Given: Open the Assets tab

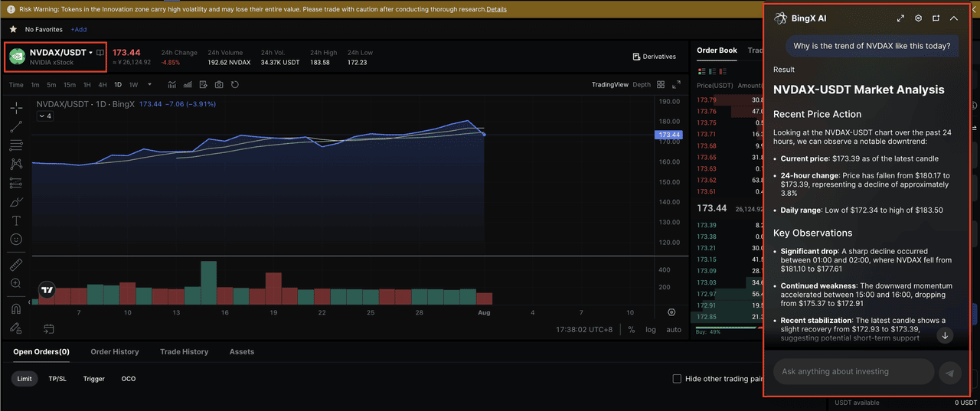Looking at the screenshot, I should [242, 352].
